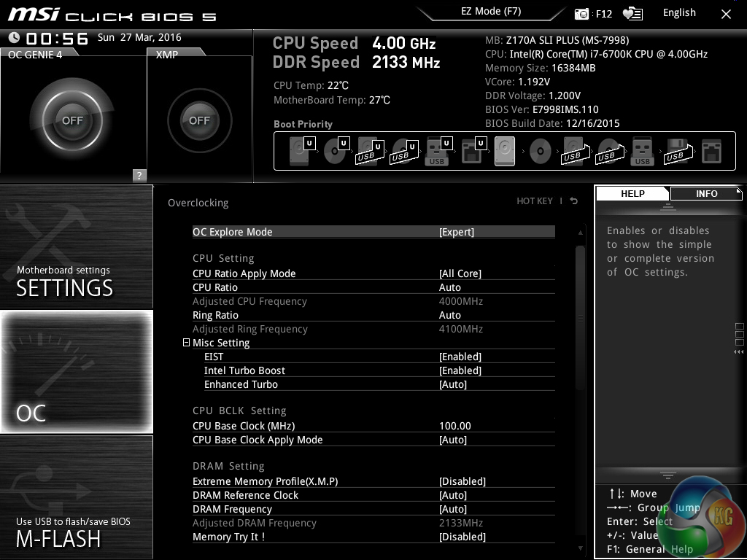This screenshot has height=560, width=747.
Task: Select the non-UEFI USB floppy boot icon
Action: coord(676,152)
